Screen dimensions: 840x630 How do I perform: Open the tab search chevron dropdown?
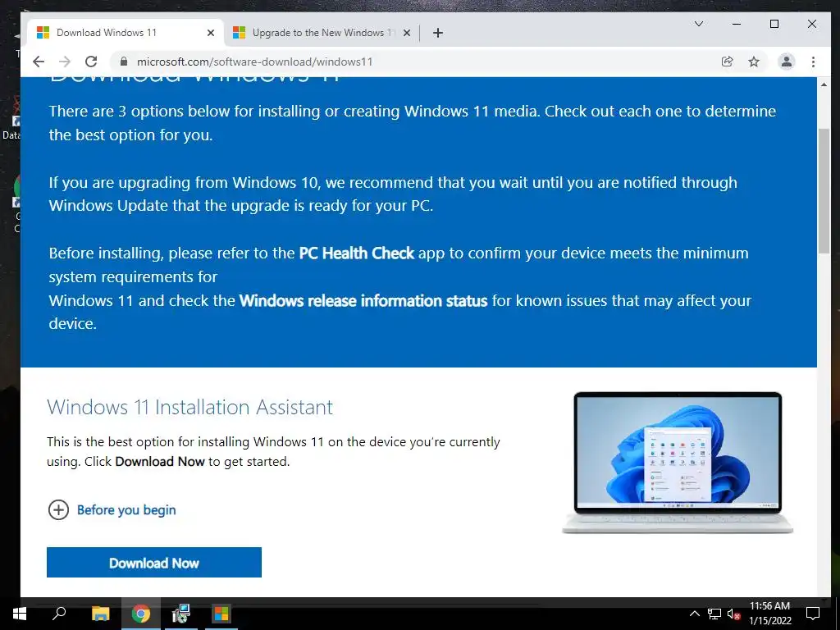pyautogui.click(x=699, y=24)
